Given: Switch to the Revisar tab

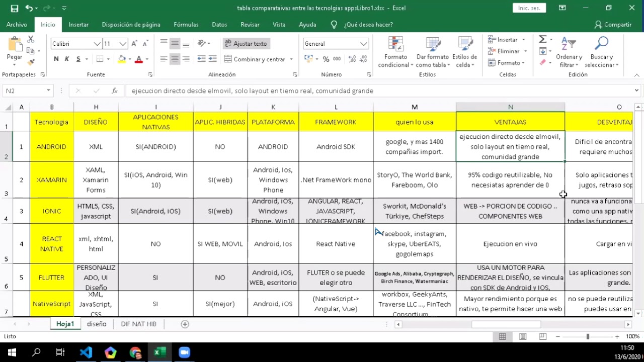Looking at the screenshot, I should (250, 25).
